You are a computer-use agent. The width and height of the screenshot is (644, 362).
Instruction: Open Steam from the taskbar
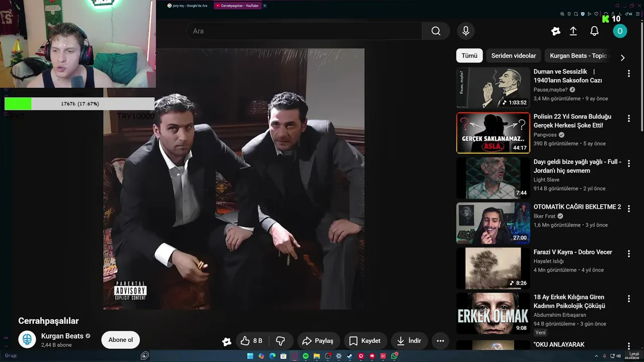click(x=350, y=356)
